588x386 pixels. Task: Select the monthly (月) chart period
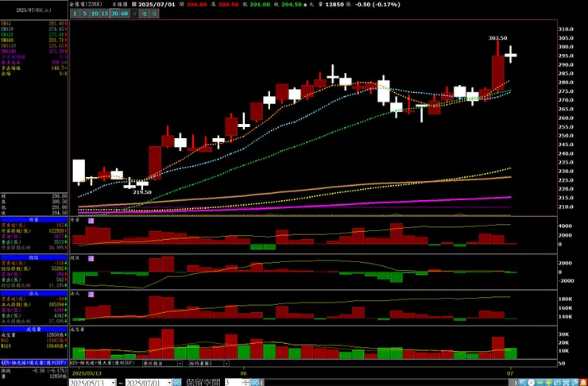click(154, 14)
